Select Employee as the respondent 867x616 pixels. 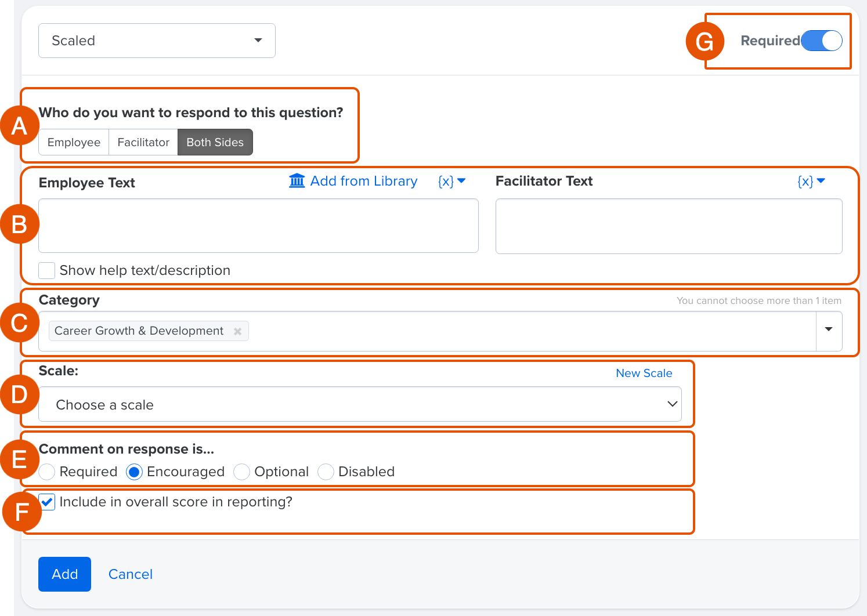74,142
